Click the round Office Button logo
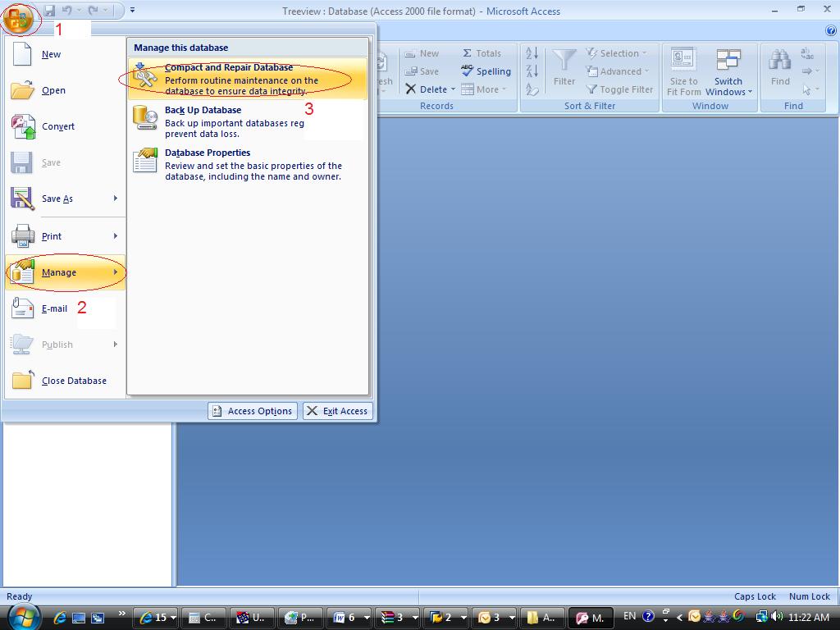Image resolution: width=840 pixels, height=630 pixels. (18, 19)
